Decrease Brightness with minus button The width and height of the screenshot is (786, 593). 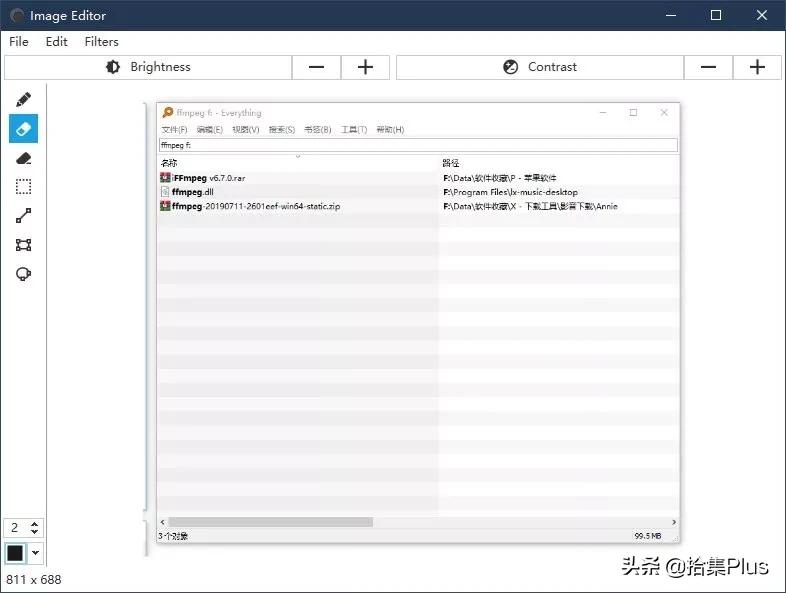pyautogui.click(x=316, y=67)
